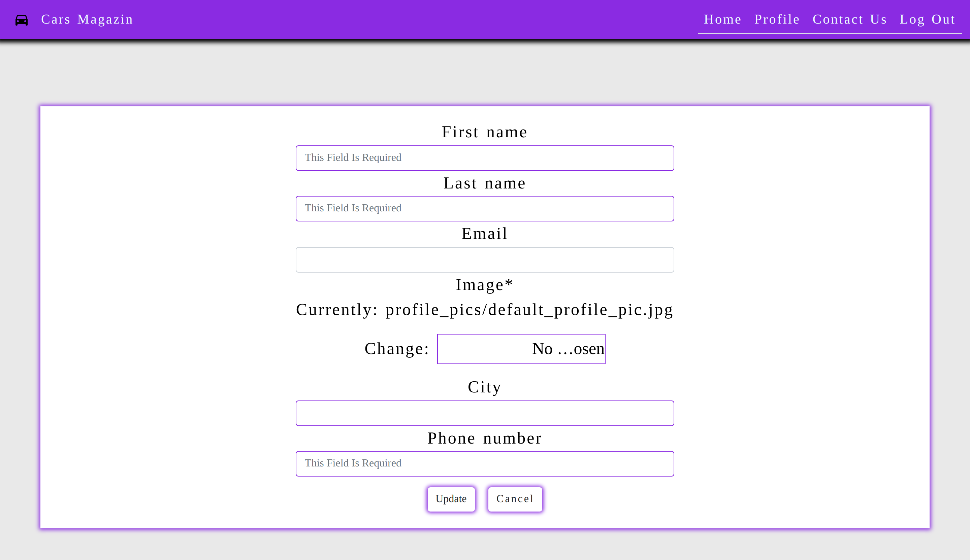The height and width of the screenshot is (560, 970).
Task: Click the First name label
Action: pos(484,132)
